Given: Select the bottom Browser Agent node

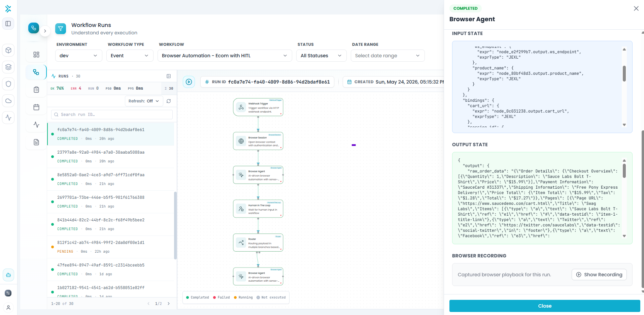Looking at the screenshot, I should click(x=258, y=277).
